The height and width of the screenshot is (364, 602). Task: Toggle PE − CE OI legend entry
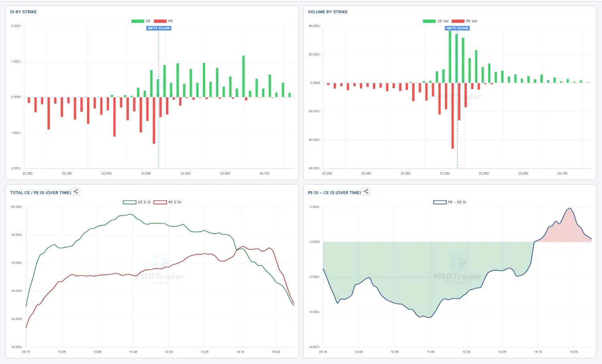[450, 202]
